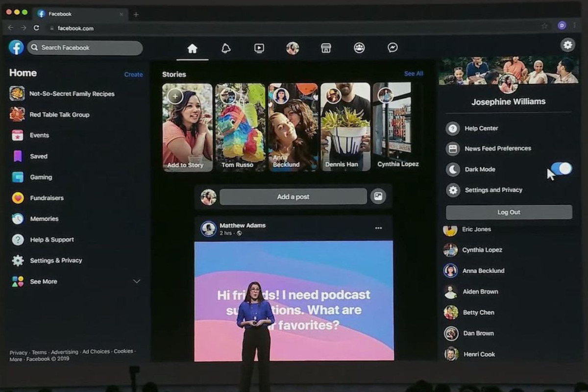This screenshot has width=588, height=392.
Task: Open Not-So-Secret Family Recipes group
Action: (72, 94)
